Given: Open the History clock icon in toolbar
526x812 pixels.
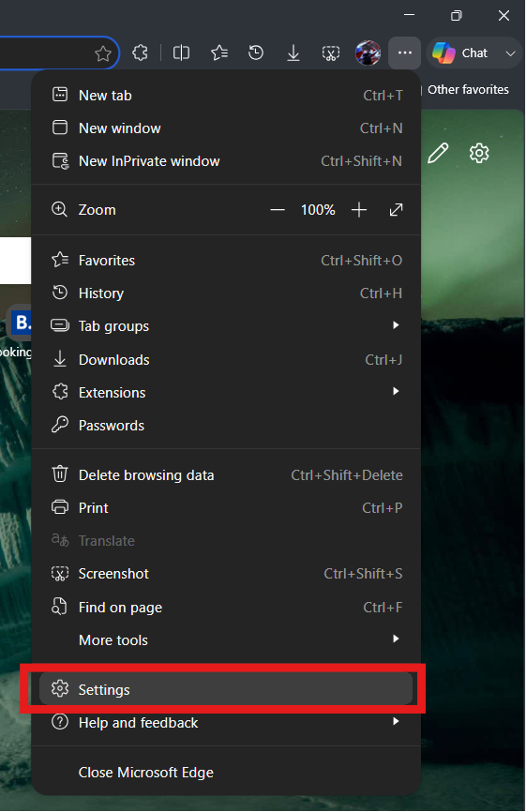Looking at the screenshot, I should [256, 53].
